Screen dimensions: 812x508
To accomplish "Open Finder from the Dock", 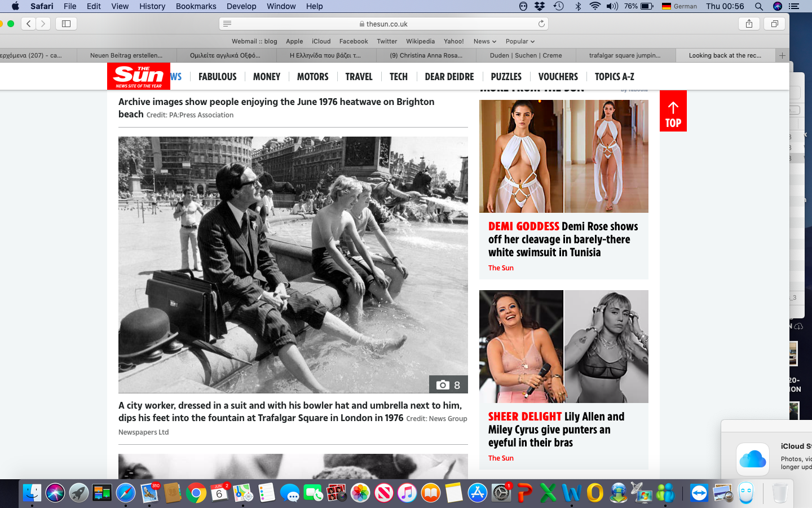I will pyautogui.click(x=32, y=493).
